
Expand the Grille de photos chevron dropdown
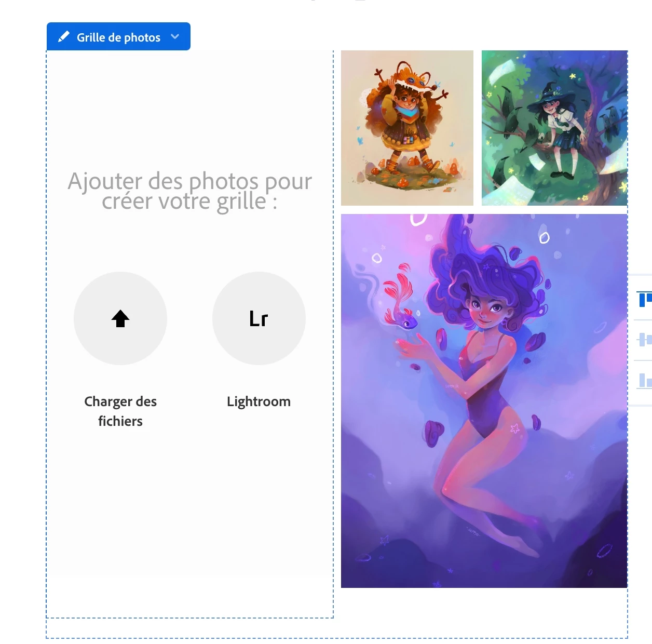point(175,37)
